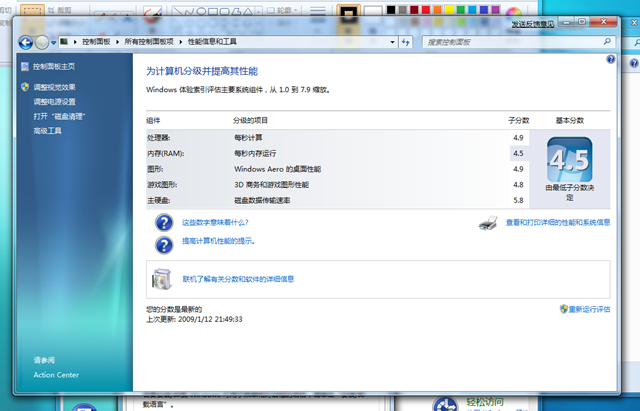Select 性能信息和工具 in the breadcrumb
This screenshot has width=640, height=411.
(x=212, y=42)
